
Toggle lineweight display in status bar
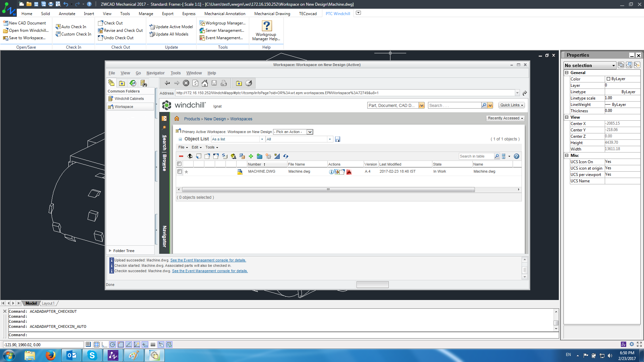[153, 344]
